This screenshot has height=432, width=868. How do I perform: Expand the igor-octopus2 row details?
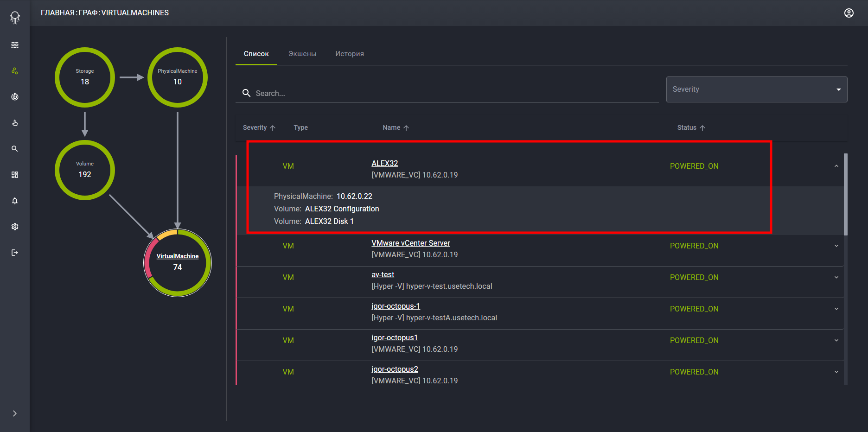(x=836, y=372)
